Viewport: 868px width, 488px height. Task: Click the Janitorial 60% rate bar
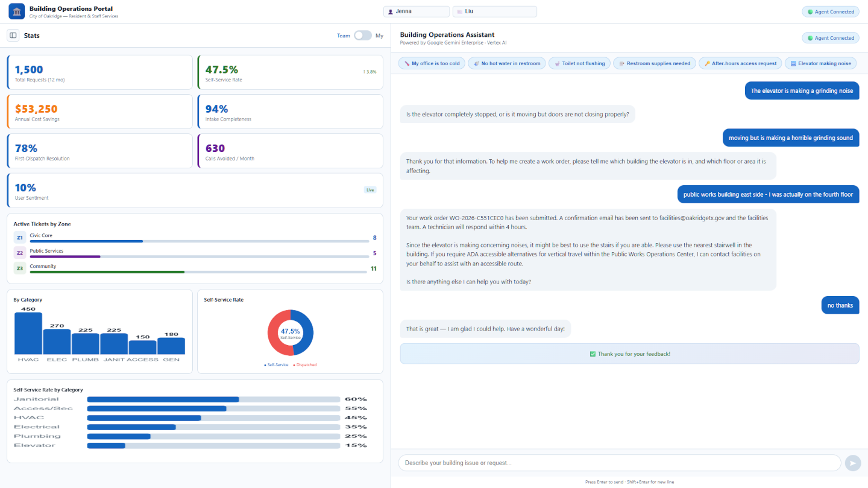pos(214,399)
